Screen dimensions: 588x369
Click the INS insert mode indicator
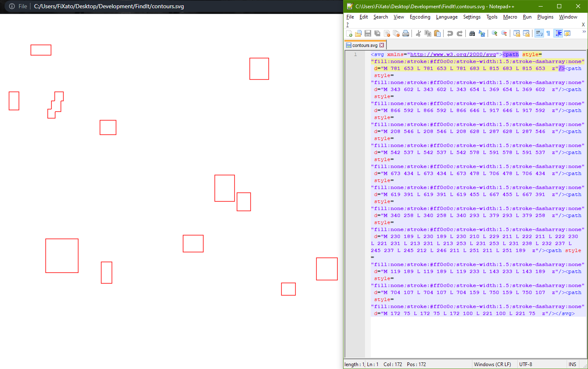pyautogui.click(x=572, y=364)
